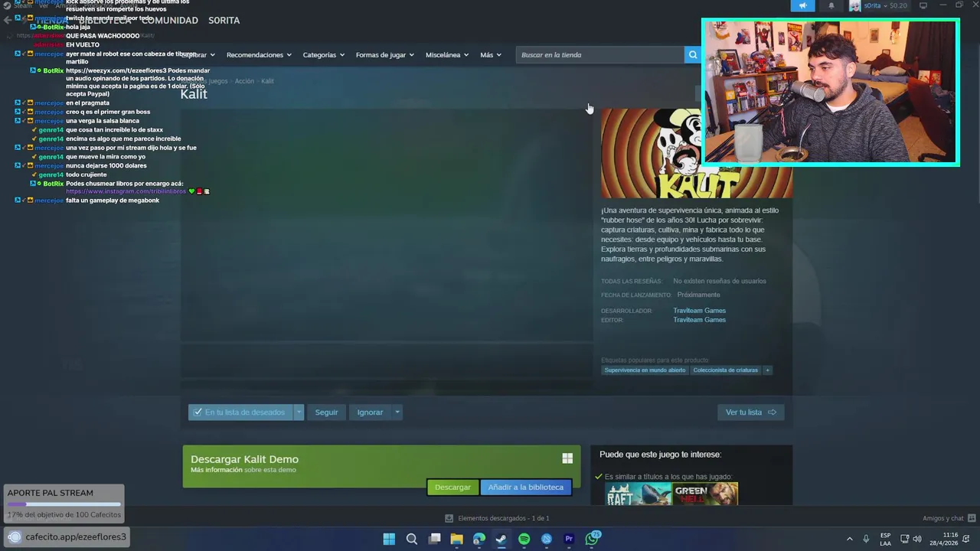Screen dimensions: 980x551
Task: Open the Ignorar dropdown arrow
Action: coord(397,412)
